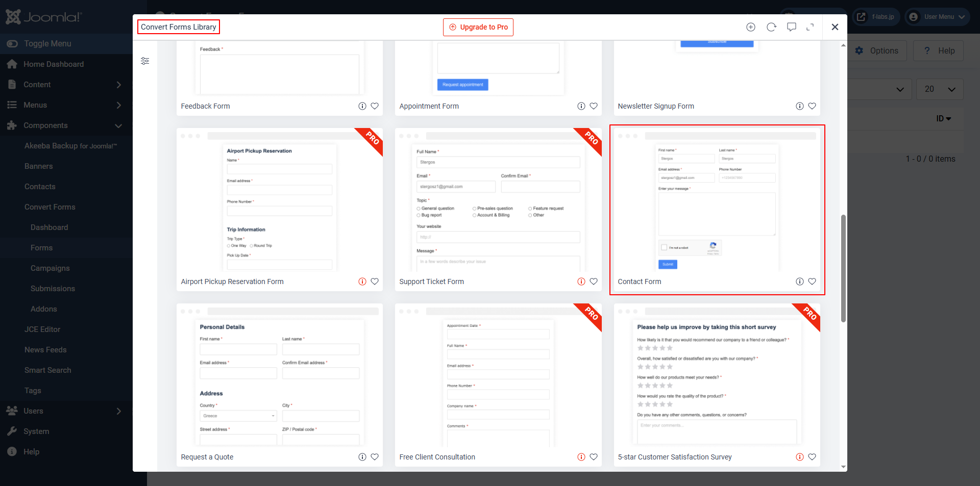The height and width of the screenshot is (486, 980).
Task: Open the template filters panel
Action: point(145,61)
